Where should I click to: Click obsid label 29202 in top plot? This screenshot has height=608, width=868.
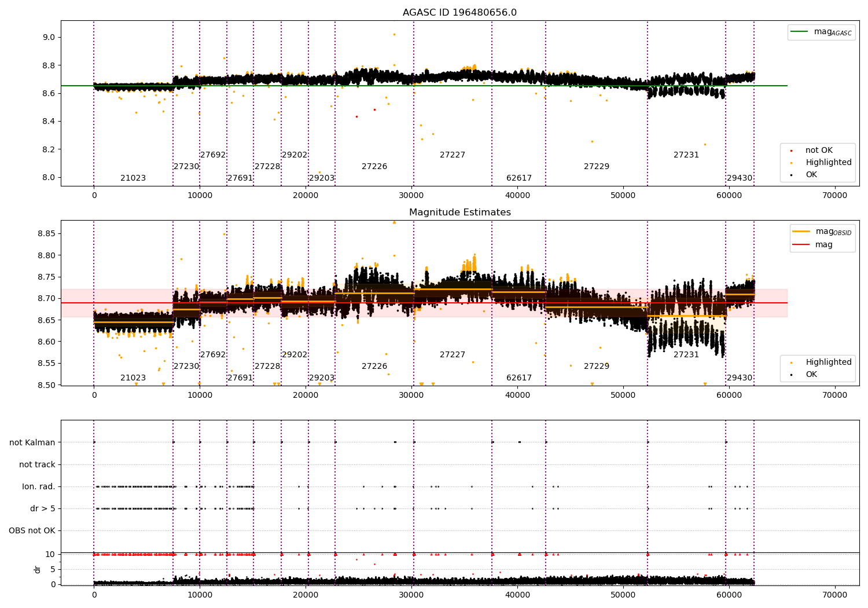[x=295, y=155]
